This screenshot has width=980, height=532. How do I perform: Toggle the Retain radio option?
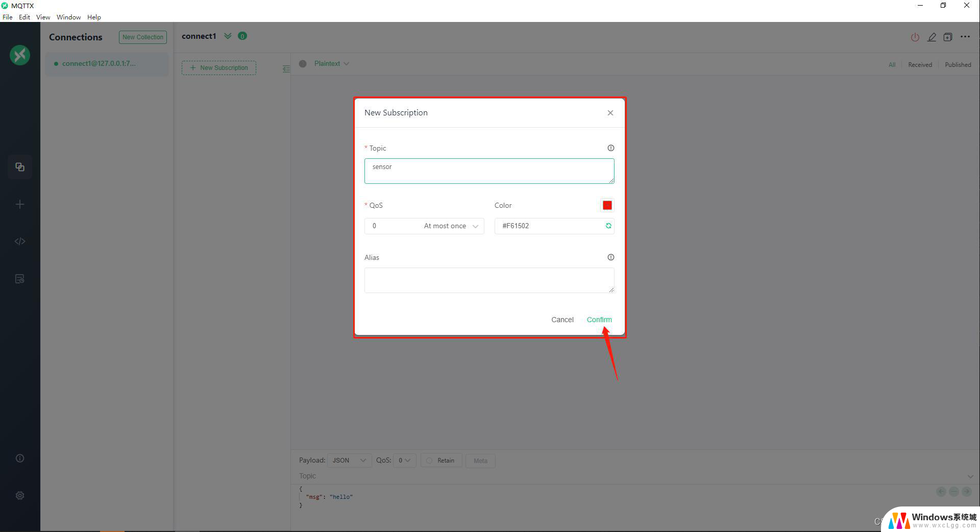pos(442,461)
